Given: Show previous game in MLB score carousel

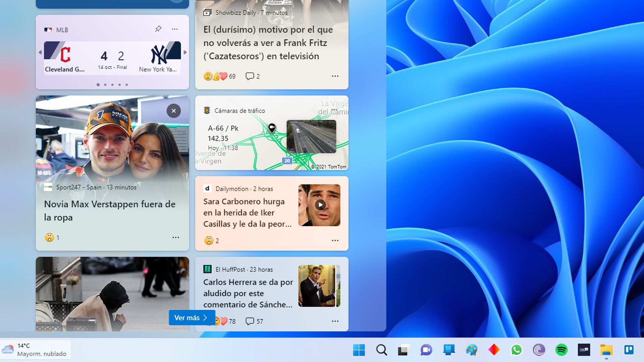Looking at the screenshot, I should 40,52.
